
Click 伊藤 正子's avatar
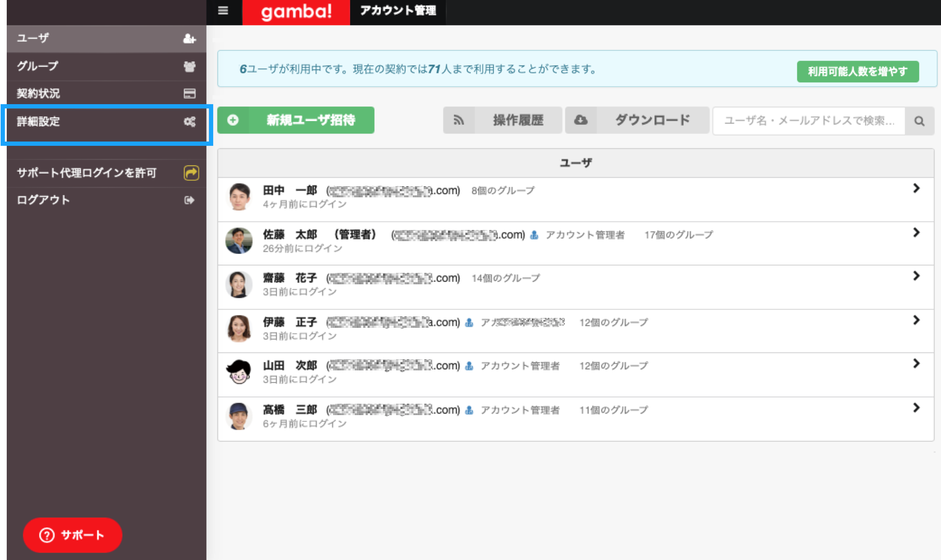(x=239, y=328)
